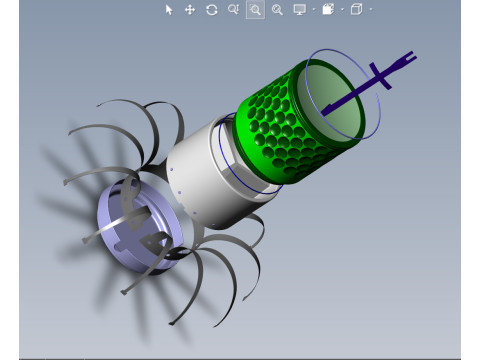This screenshot has height=360, width=480.
Task: Click the cube view orientation icon
Action: 356,9
